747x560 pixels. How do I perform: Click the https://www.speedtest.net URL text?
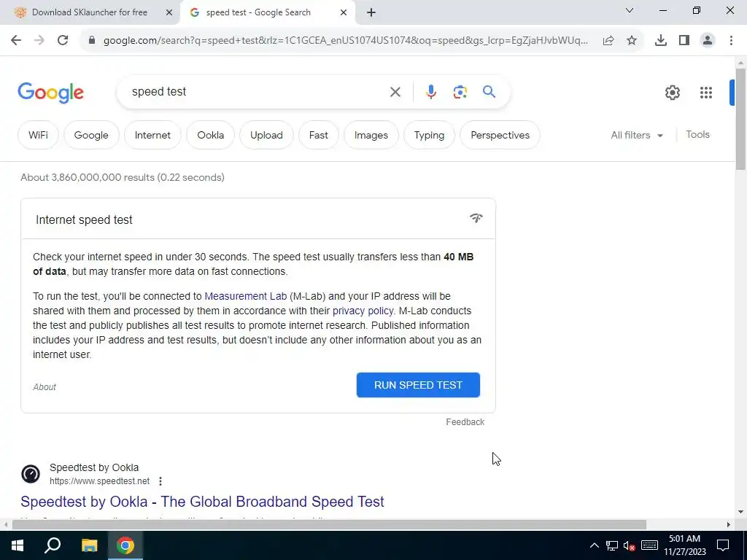(x=99, y=481)
